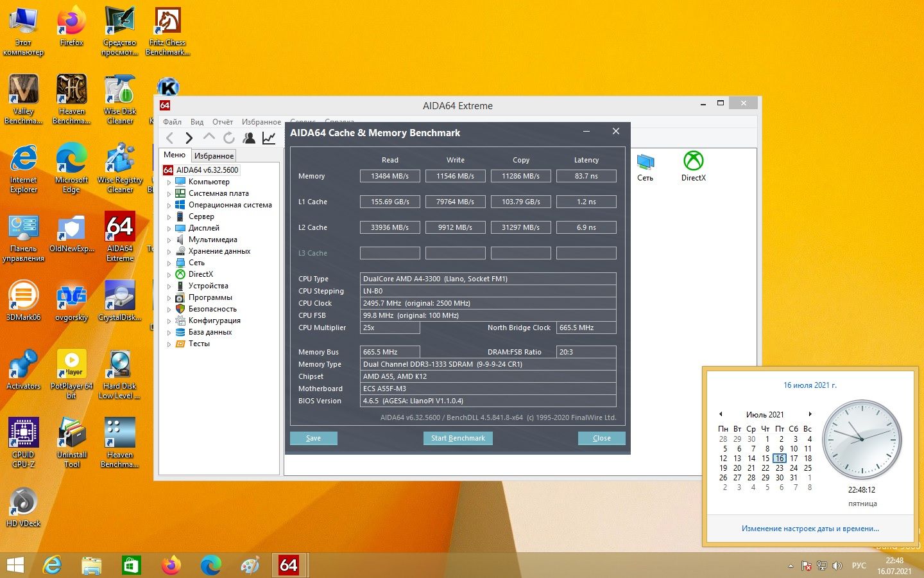Open the Сеть icon in main pane
Image resolution: width=924 pixels, height=578 pixels.
(645, 166)
